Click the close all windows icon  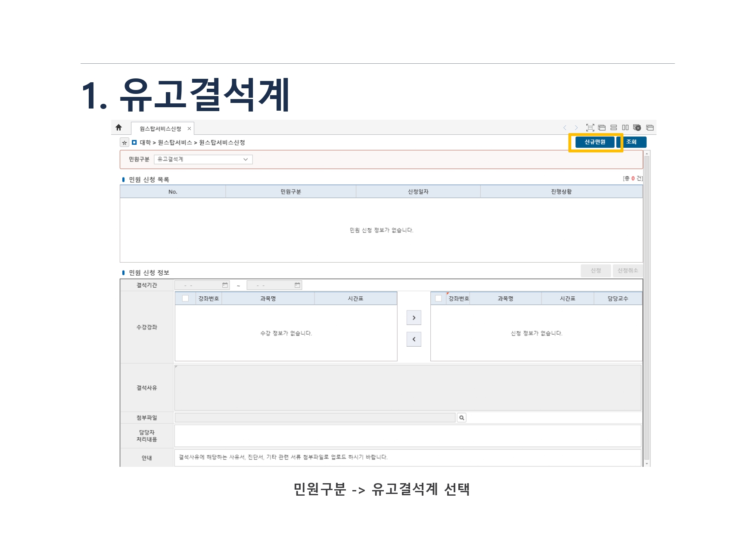pos(637,127)
